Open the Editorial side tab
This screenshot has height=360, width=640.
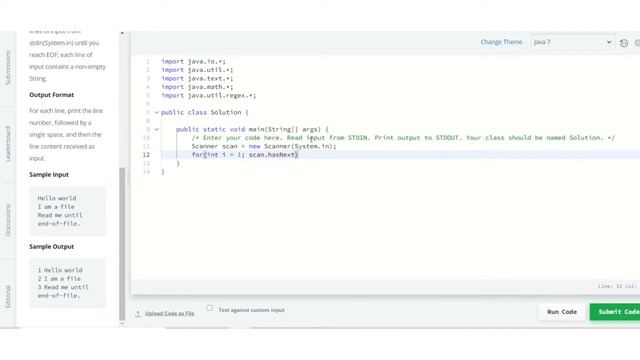pos(8,297)
